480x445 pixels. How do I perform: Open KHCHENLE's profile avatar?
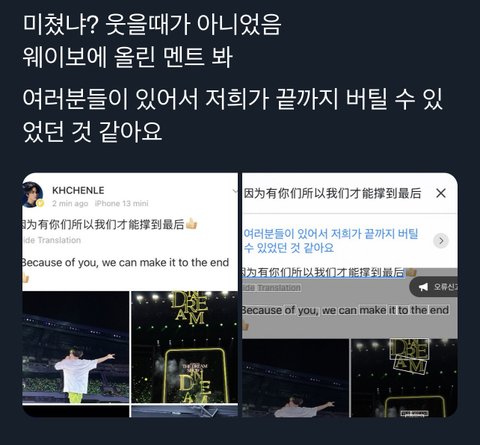coord(33,195)
